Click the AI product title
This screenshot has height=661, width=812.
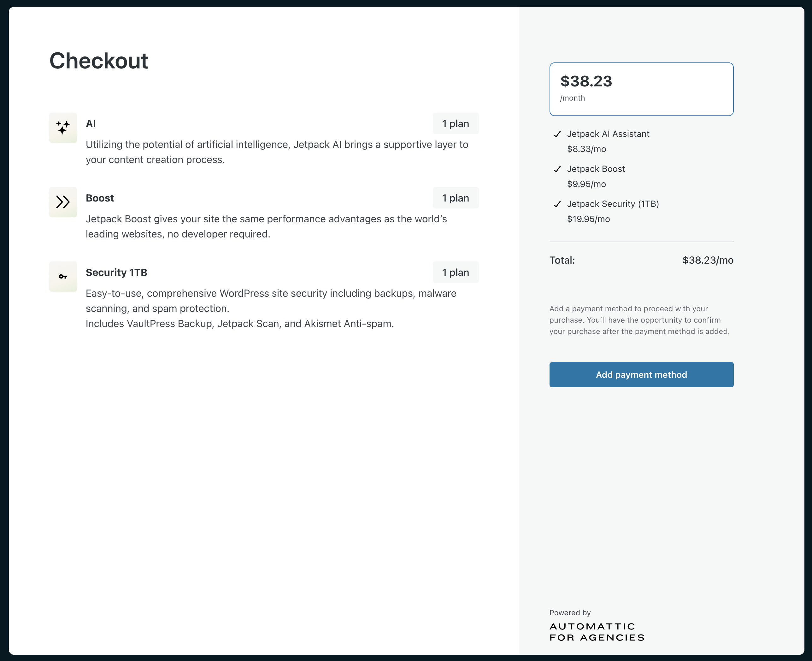click(x=91, y=124)
